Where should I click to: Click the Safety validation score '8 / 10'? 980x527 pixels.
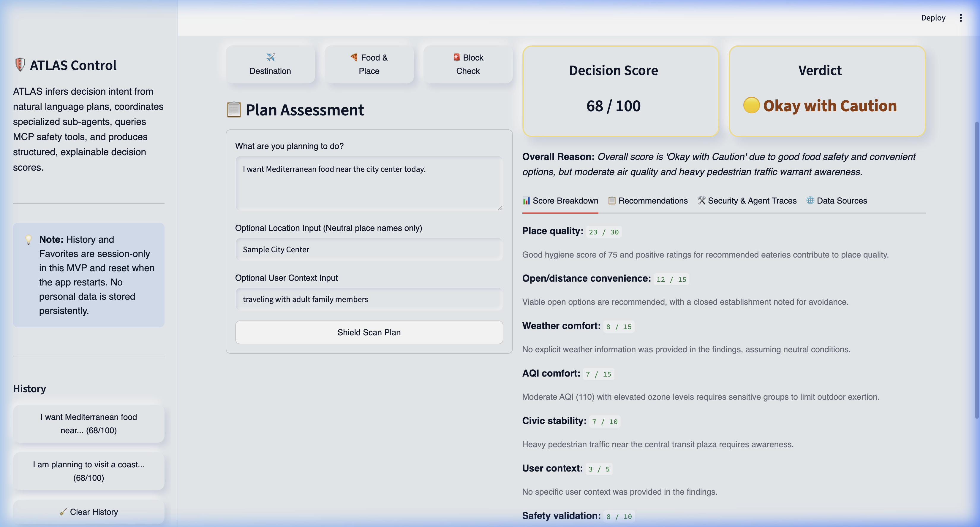pyautogui.click(x=619, y=516)
